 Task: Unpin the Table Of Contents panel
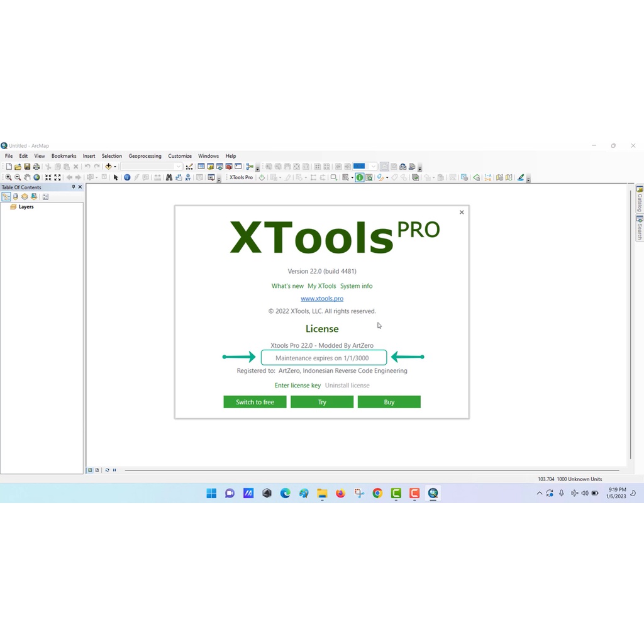73,187
